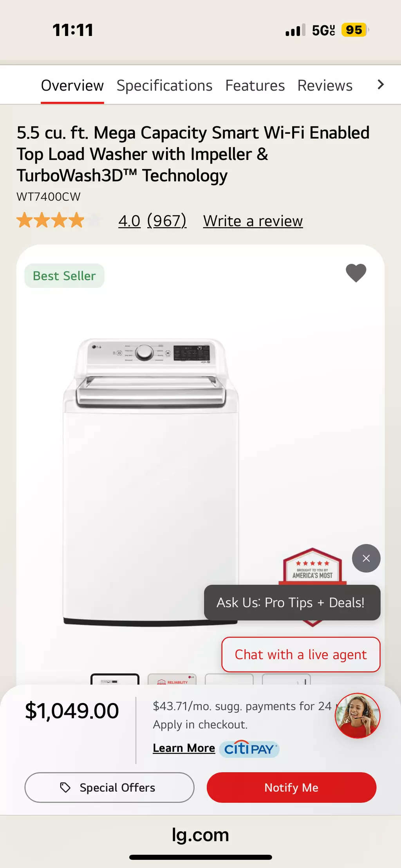
Task: Tap the heart wishlist icon
Action: pyautogui.click(x=356, y=273)
